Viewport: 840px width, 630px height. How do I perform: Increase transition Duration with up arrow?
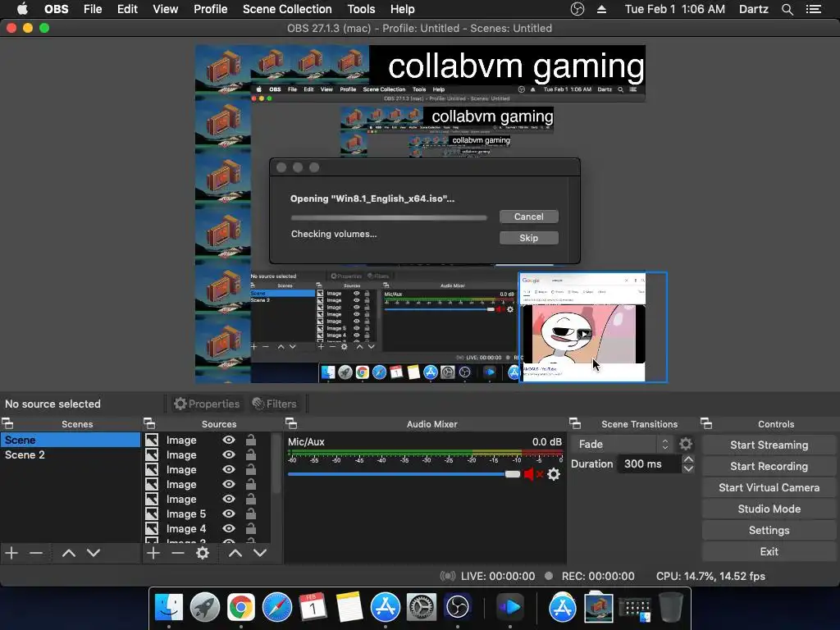click(688, 459)
